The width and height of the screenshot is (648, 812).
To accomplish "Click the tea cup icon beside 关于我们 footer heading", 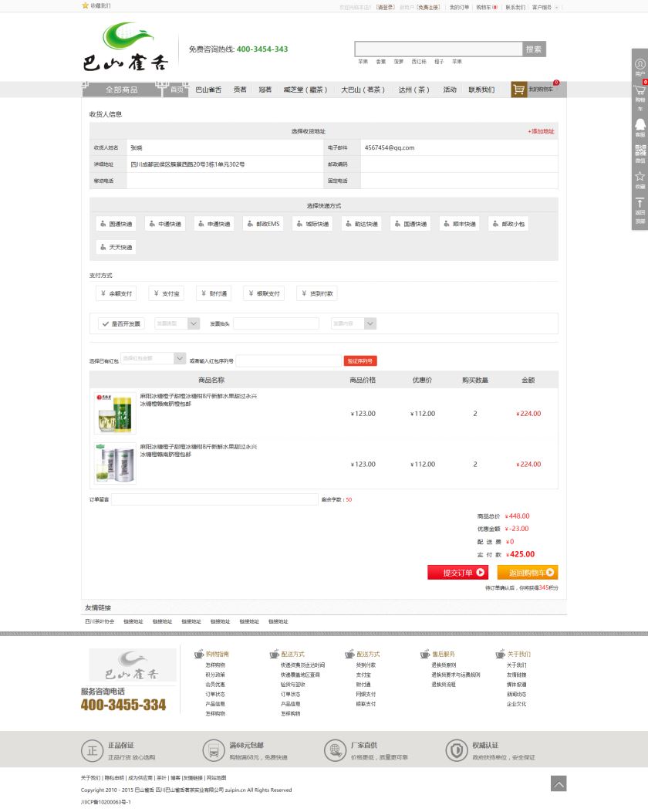I will [x=500, y=654].
